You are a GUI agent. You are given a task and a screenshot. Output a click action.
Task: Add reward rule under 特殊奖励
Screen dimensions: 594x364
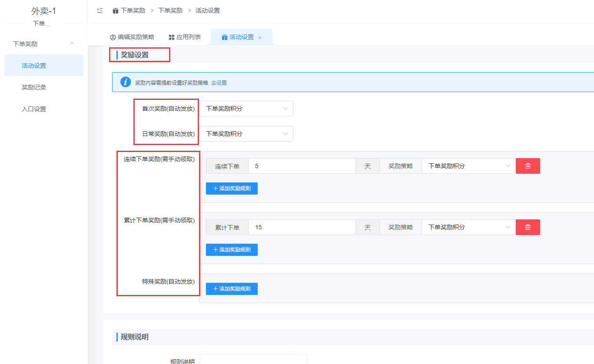point(232,289)
